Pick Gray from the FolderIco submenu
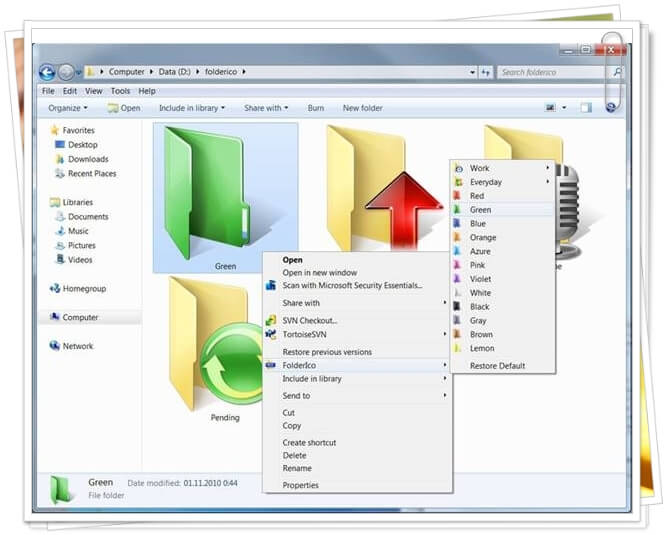 503,321
